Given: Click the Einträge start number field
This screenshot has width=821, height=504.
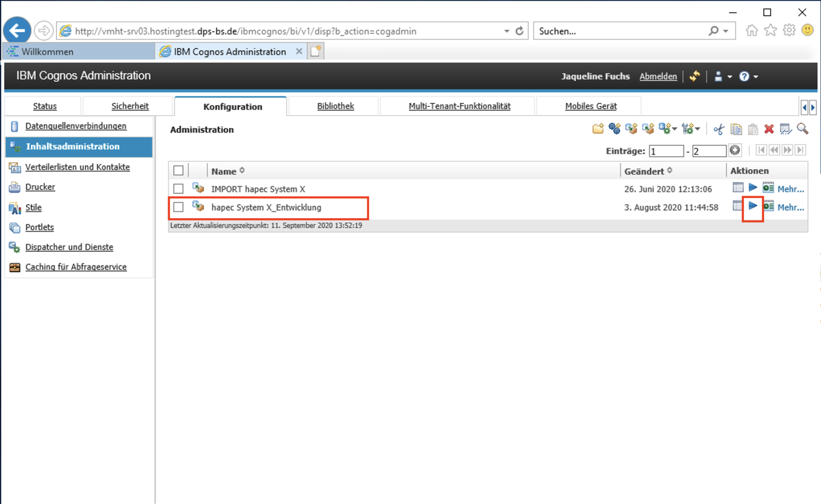Looking at the screenshot, I should (x=666, y=151).
